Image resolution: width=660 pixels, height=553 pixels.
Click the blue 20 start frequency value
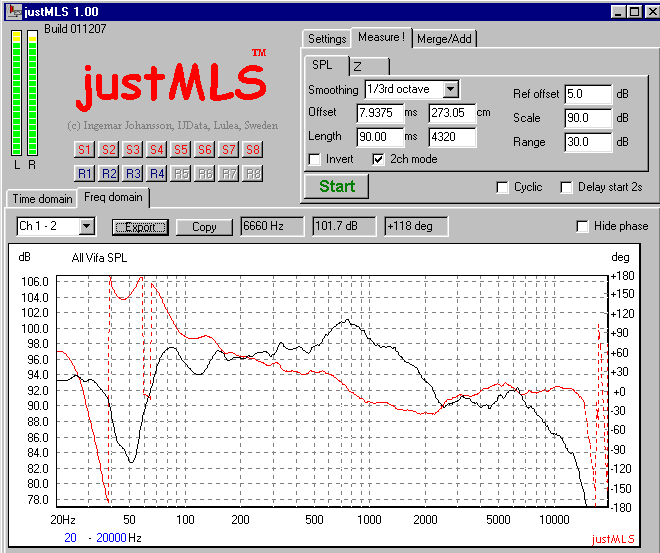pyautogui.click(x=71, y=538)
